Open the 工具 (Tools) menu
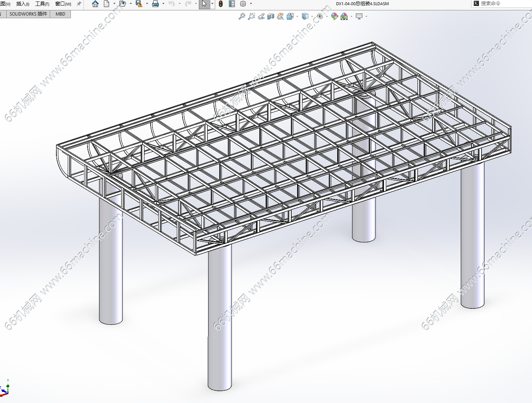 tap(42, 4)
